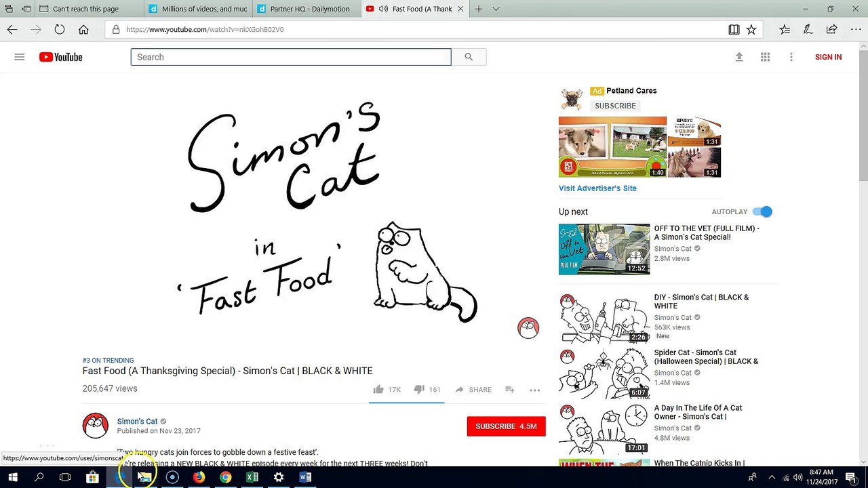
Task: Click the Edge share icon in the toolbar
Action: [x=831, y=29]
